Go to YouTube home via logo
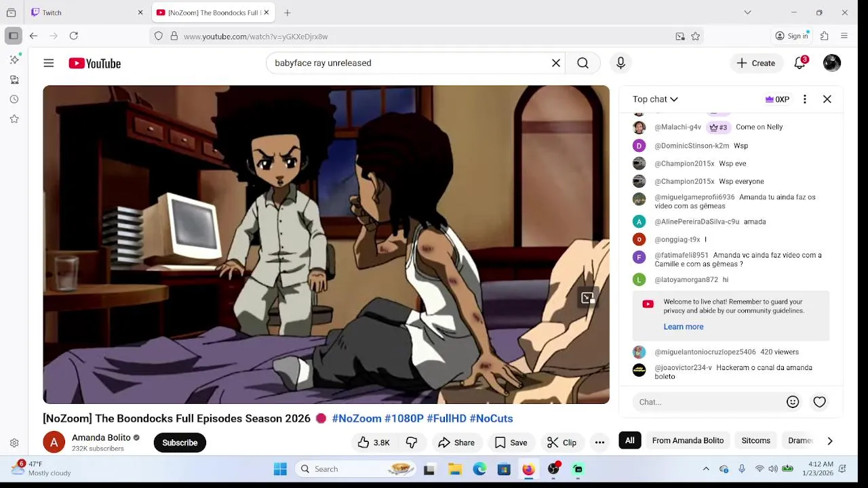 pyautogui.click(x=94, y=63)
